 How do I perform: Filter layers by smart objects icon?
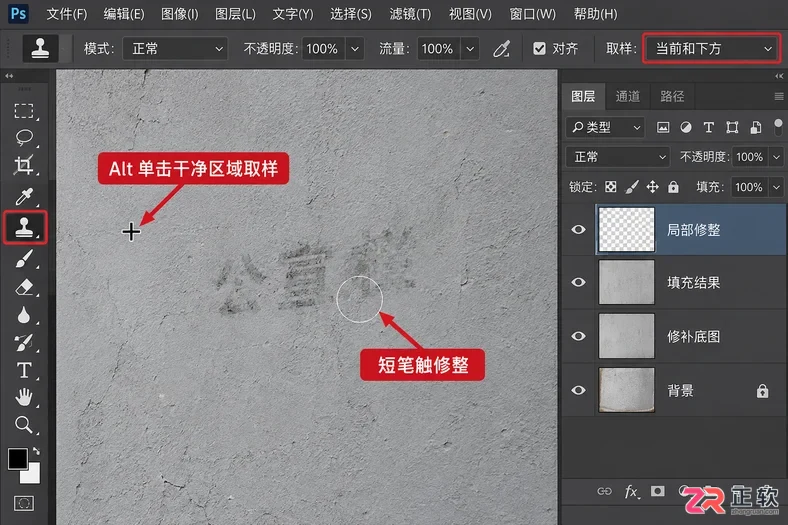click(x=755, y=128)
